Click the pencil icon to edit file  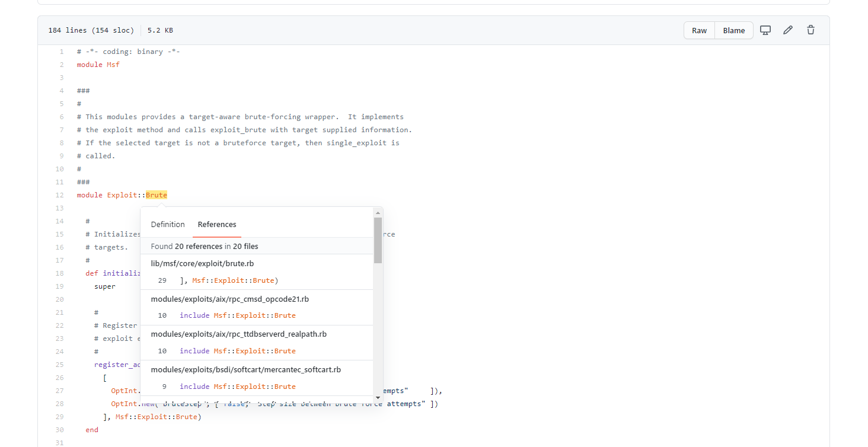(x=788, y=30)
